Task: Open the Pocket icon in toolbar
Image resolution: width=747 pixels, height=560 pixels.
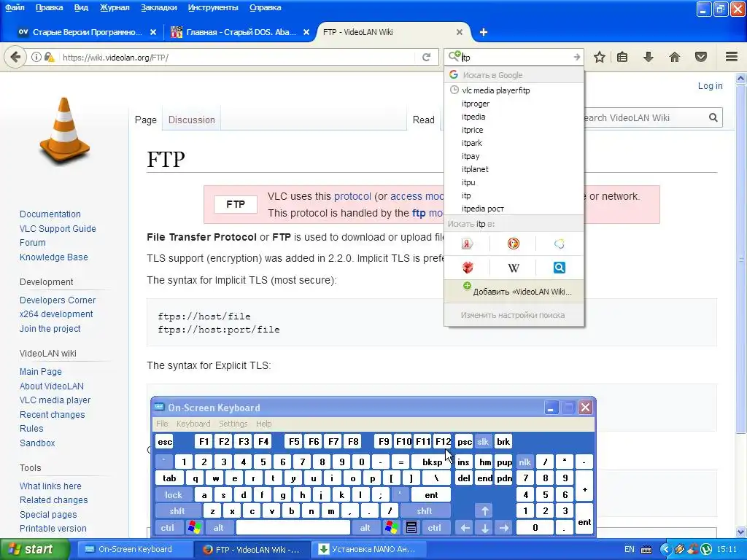Action: click(x=701, y=57)
